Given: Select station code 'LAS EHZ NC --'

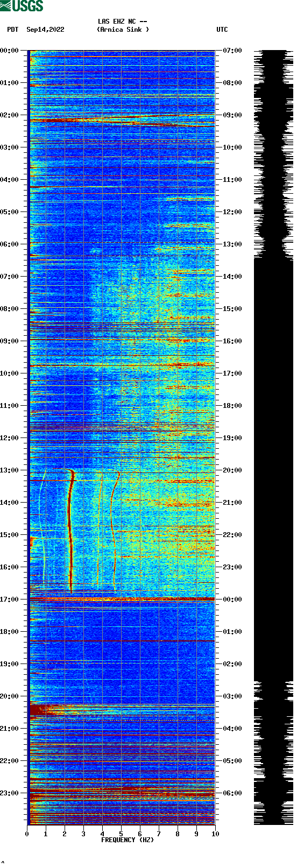Looking at the screenshot, I should [123, 22].
